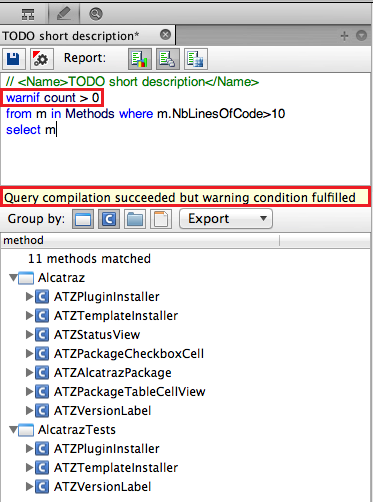Click the ATZPackageCheckboxCell class icon
373x502 pixels.
(42, 353)
